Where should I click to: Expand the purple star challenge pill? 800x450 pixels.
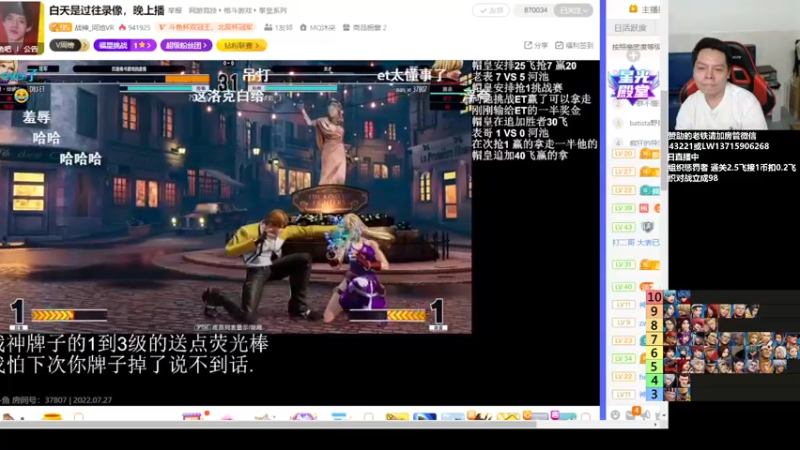125,45
